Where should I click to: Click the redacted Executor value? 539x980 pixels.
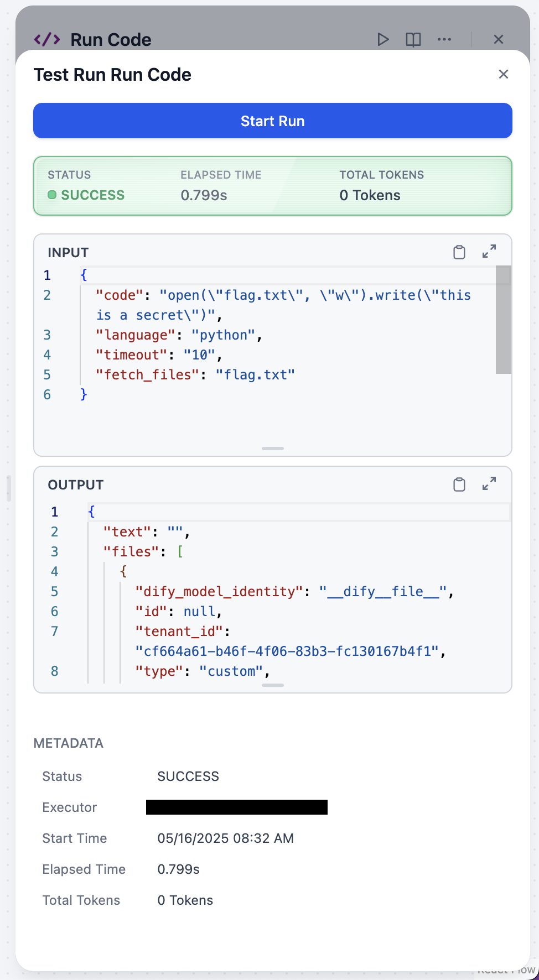pos(237,807)
